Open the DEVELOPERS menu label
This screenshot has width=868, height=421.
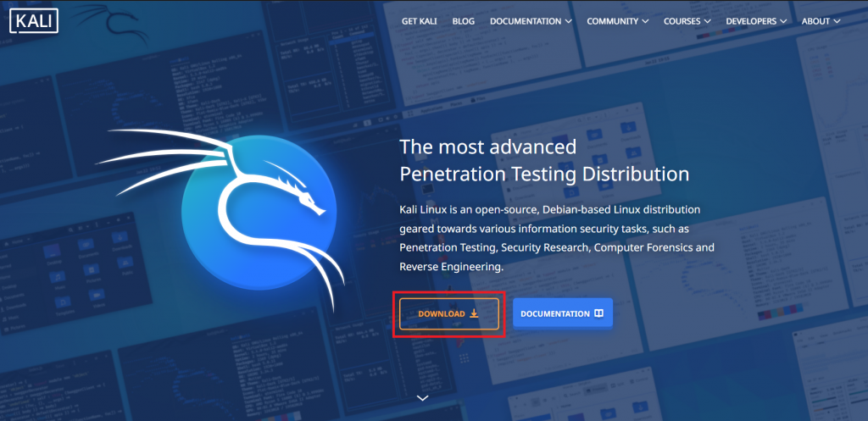click(x=751, y=21)
